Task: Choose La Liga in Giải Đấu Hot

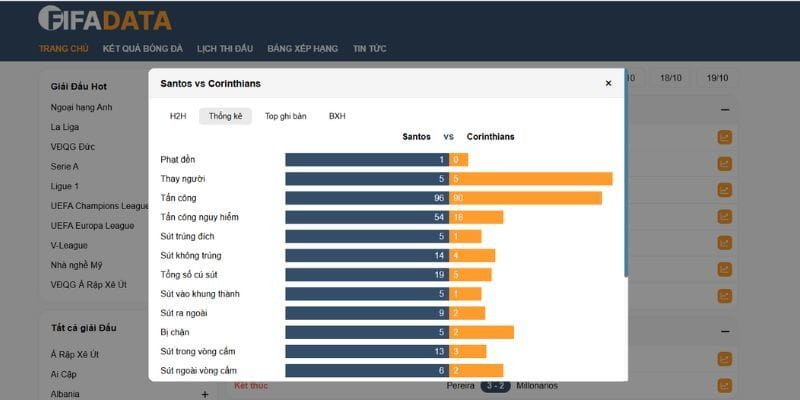Action: (64, 127)
